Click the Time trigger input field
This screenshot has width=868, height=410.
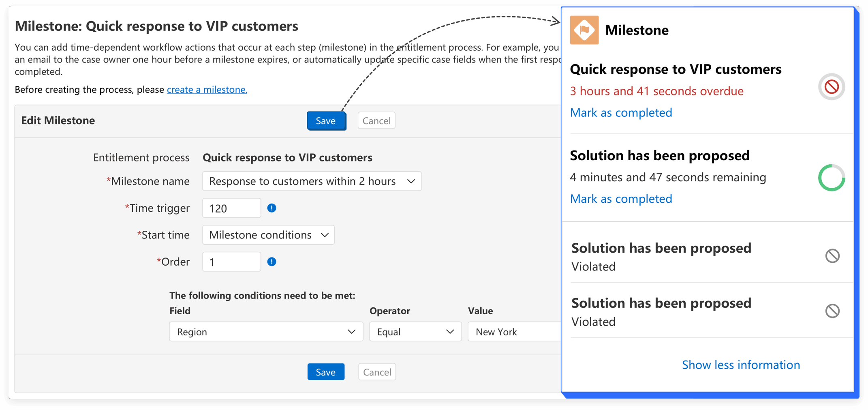(231, 208)
